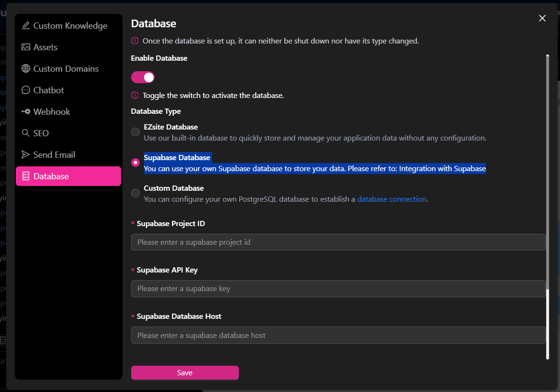Click the SEO magnifier icon
Viewport: 560px width, 392px height.
[26, 133]
